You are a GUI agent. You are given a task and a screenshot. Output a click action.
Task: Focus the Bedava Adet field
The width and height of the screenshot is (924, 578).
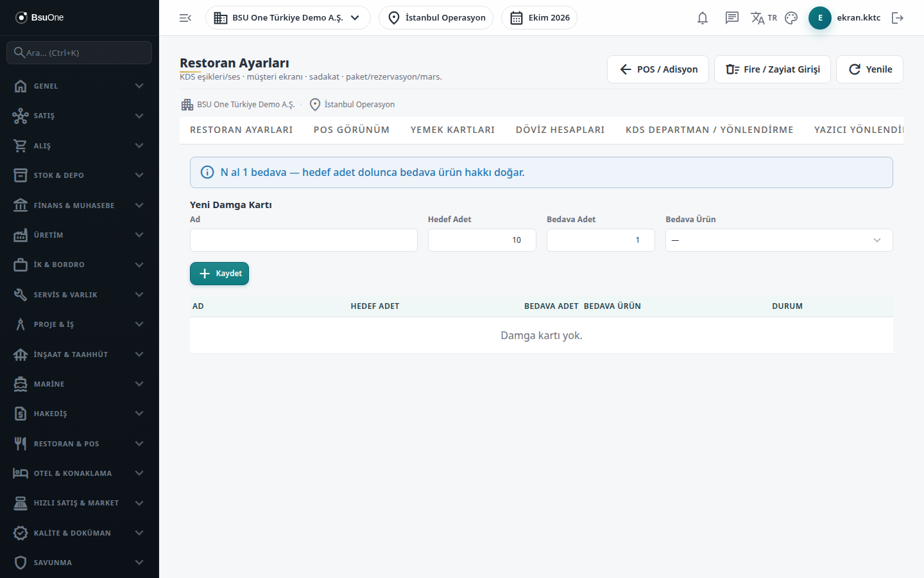[x=601, y=240]
